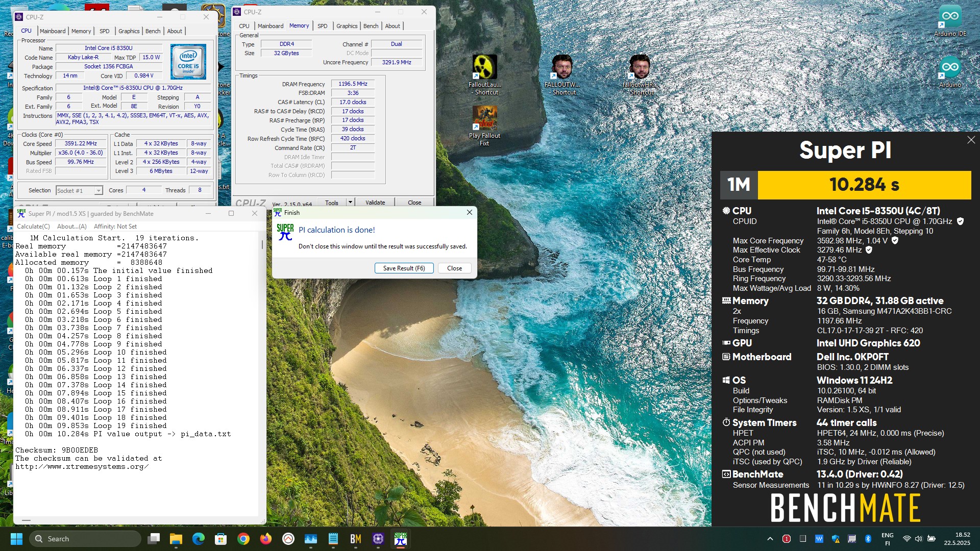Click the DRAM Frequency value 1196.5 MHz

coord(353,84)
